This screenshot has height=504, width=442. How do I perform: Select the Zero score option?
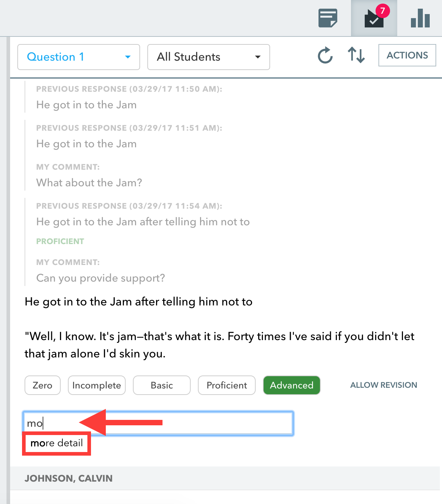pos(43,385)
